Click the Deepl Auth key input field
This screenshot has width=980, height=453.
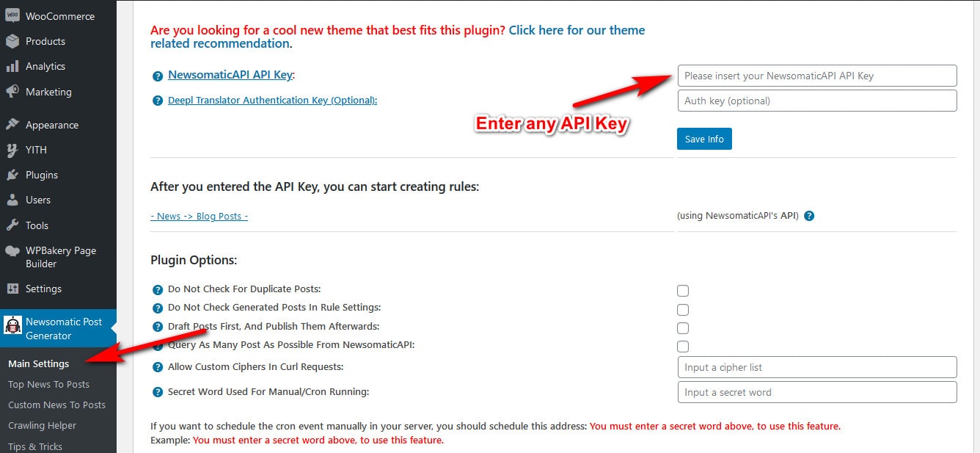point(816,101)
